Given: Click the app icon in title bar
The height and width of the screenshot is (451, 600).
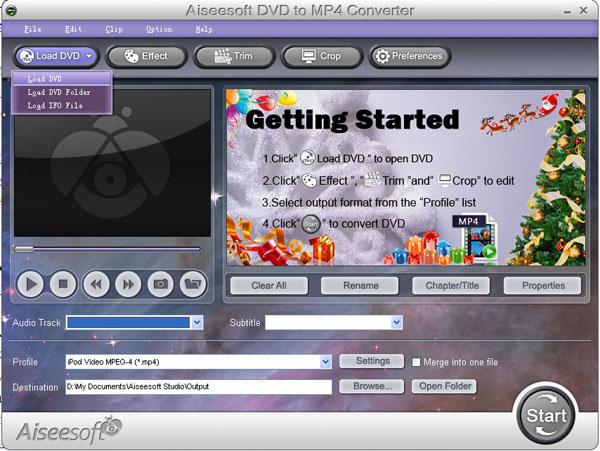Looking at the screenshot, I should point(11,11).
